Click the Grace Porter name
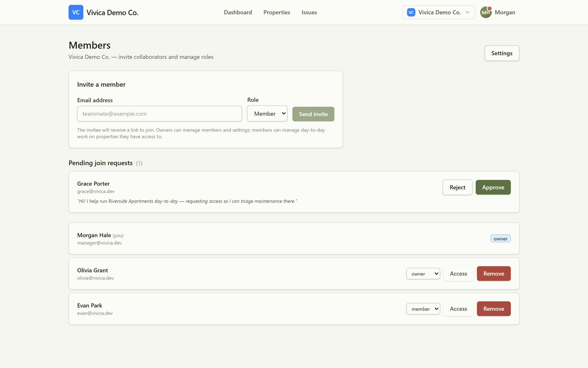Screen dimensions: 588x368 tap(93, 184)
